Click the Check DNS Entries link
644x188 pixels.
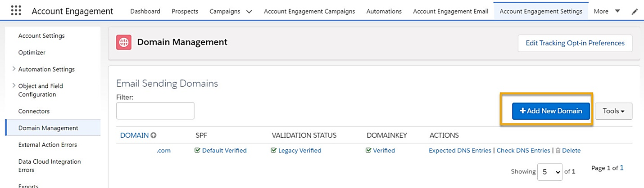pos(523,151)
